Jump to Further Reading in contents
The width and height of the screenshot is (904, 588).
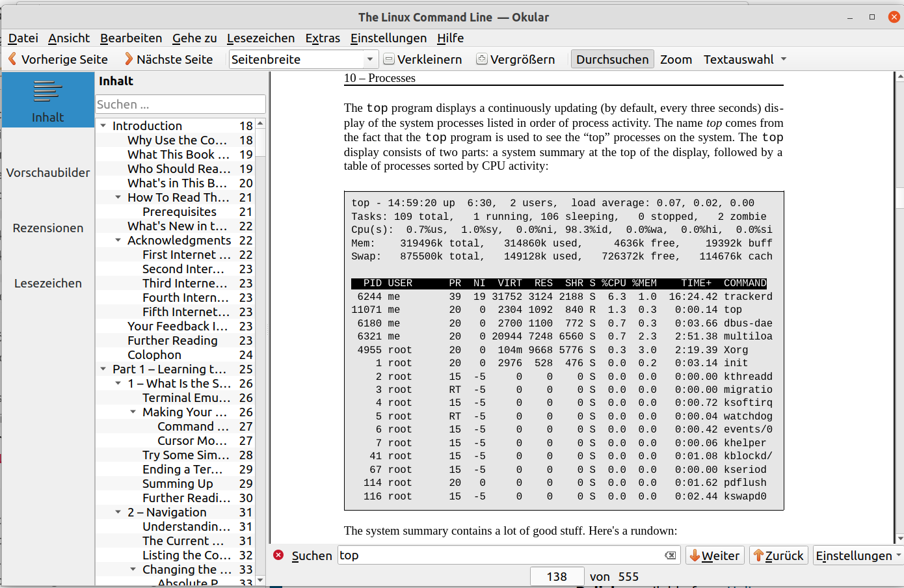point(172,340)
